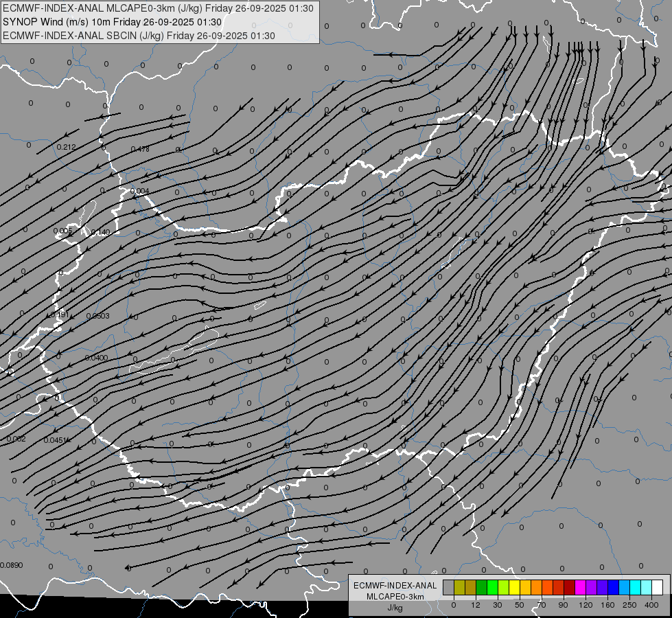
Task: Pick the dark green legend swatch at 12
Action: (482, 588)
